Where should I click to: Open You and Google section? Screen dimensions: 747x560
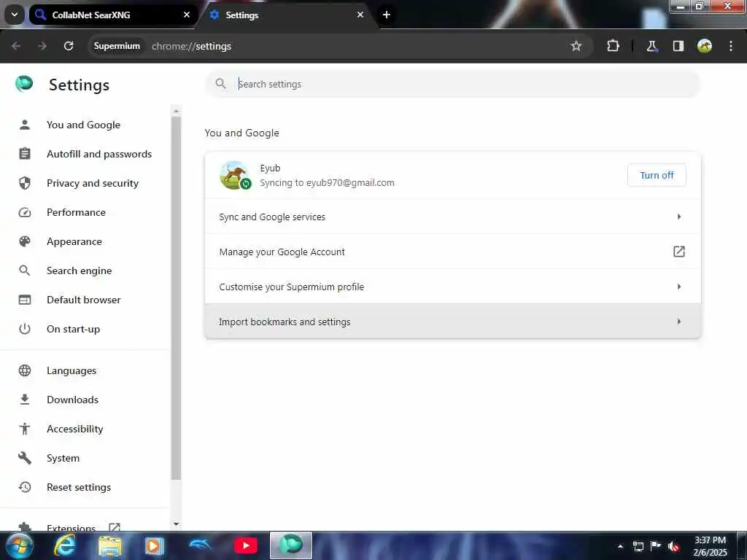point(85,125)
